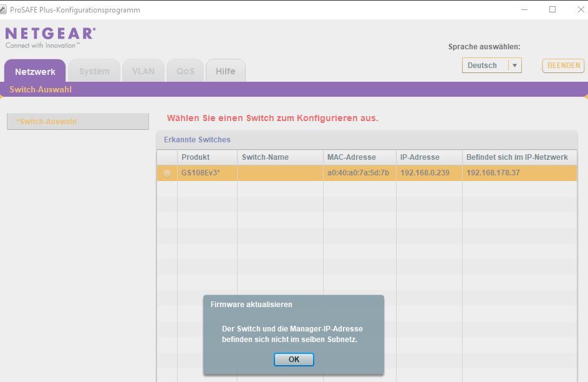The image size is (588, 382).
Task: Open the VLAN tab
Action: point(143,71)
